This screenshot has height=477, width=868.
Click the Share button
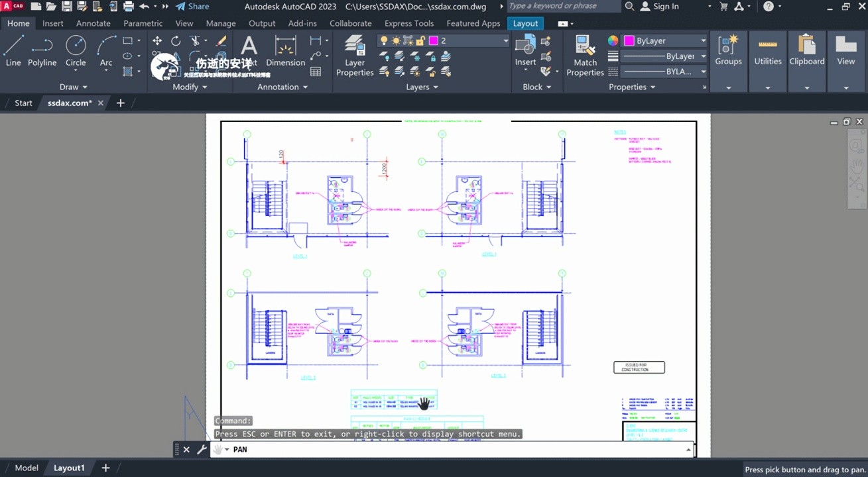(x=192, y=7)
